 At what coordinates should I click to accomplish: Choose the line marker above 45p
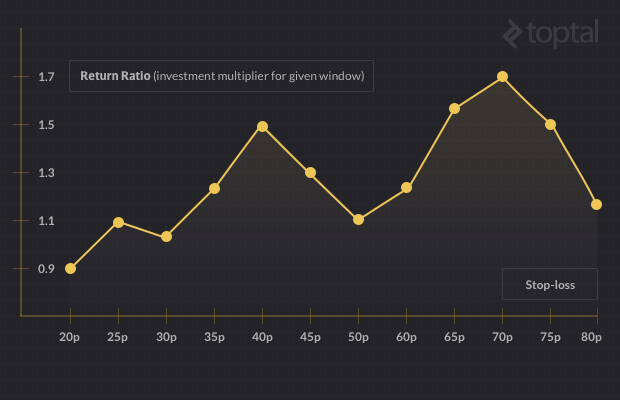[x=310, y=173]
